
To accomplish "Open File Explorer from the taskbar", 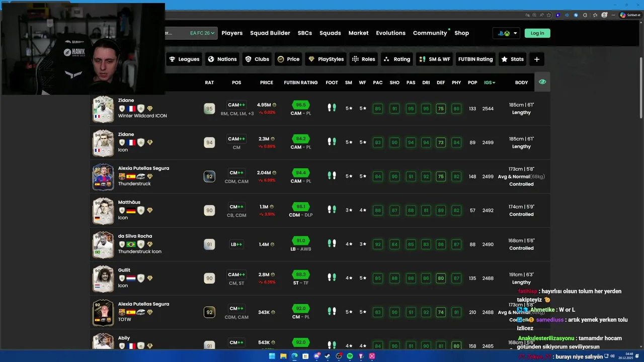I will tap(283, 356).
